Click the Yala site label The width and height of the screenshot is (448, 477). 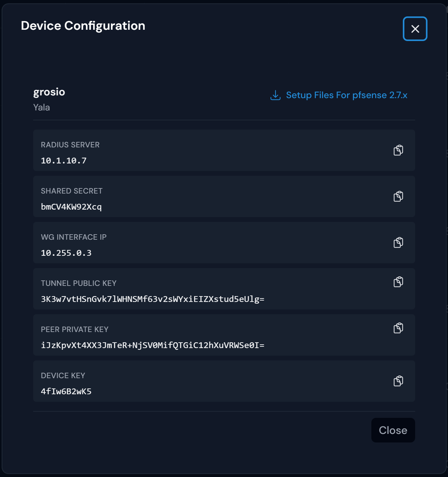[x=41, y=107]
